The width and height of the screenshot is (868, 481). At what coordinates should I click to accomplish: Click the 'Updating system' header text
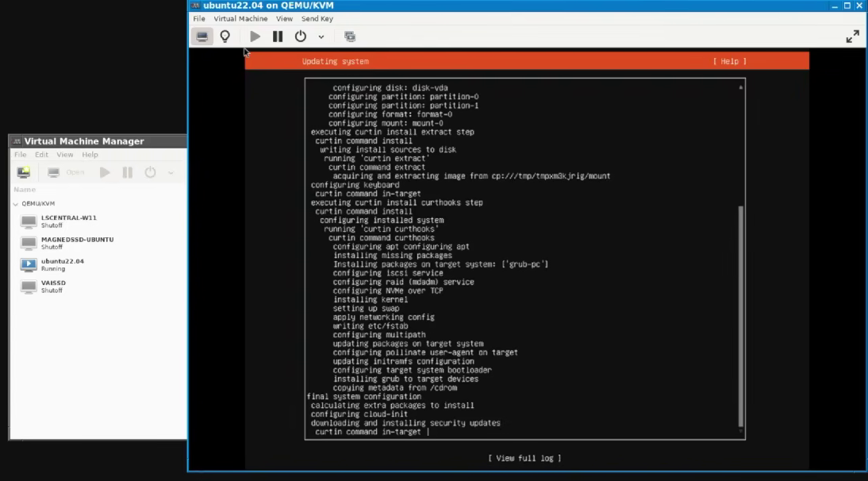336,61
